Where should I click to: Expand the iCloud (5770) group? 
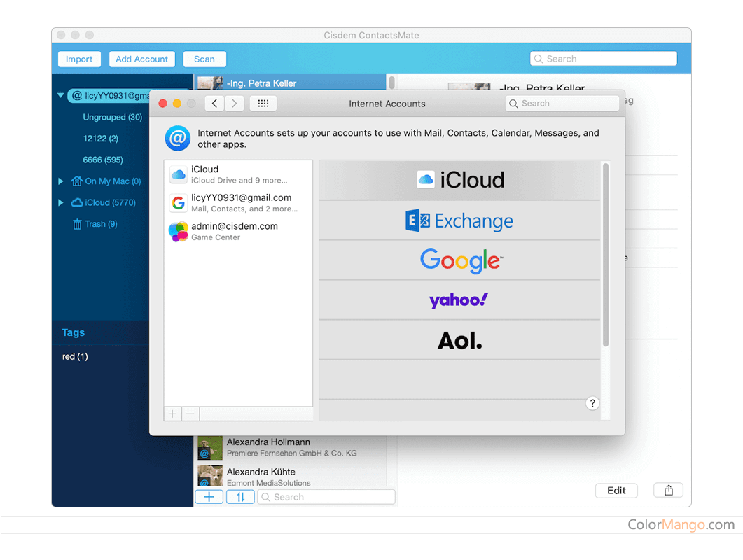(61, 202)
